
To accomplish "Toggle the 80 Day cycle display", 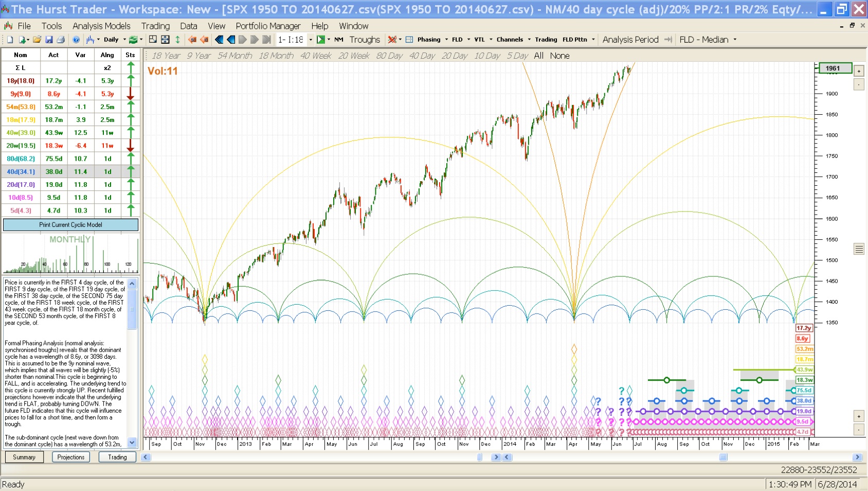I will tap(389, 56).
